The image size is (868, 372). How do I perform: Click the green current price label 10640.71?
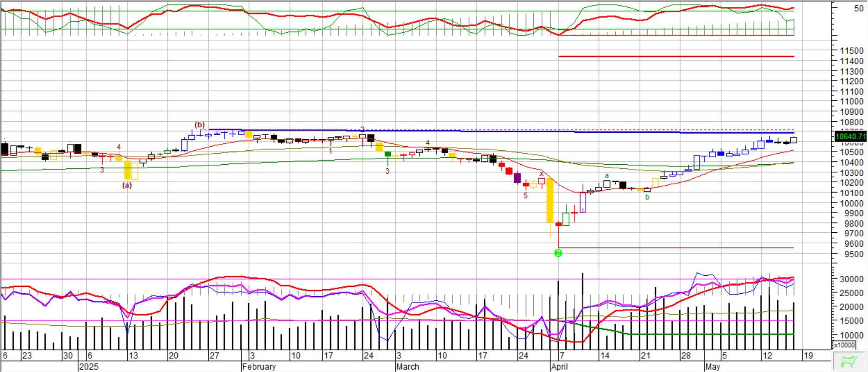point(850,136)
